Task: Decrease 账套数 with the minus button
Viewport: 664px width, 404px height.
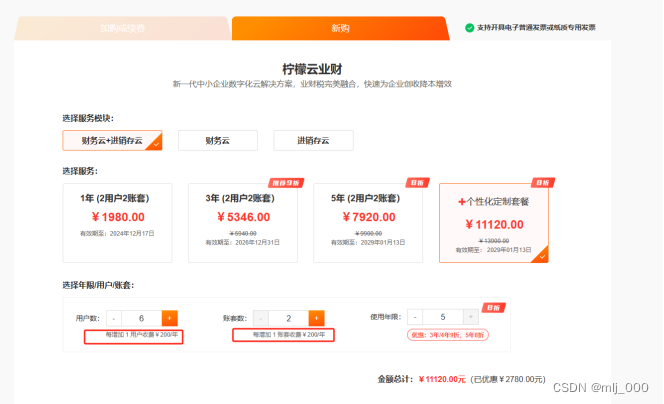Action: pyautogui.click(x=261, y=318)
